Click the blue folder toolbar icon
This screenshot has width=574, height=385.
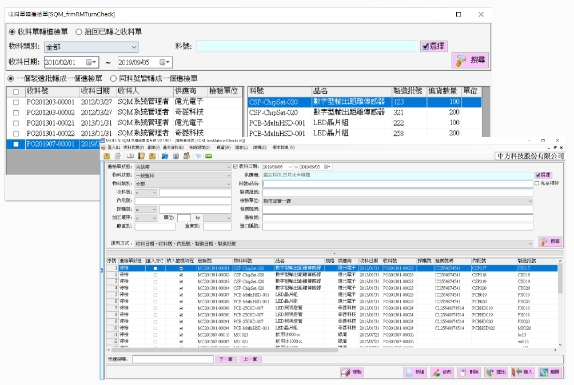[165, 156]
